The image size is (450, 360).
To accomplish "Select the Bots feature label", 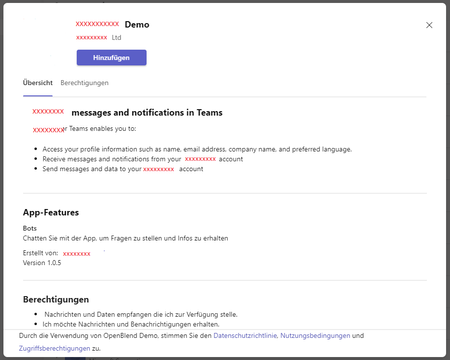I will (x=30, y=228).
